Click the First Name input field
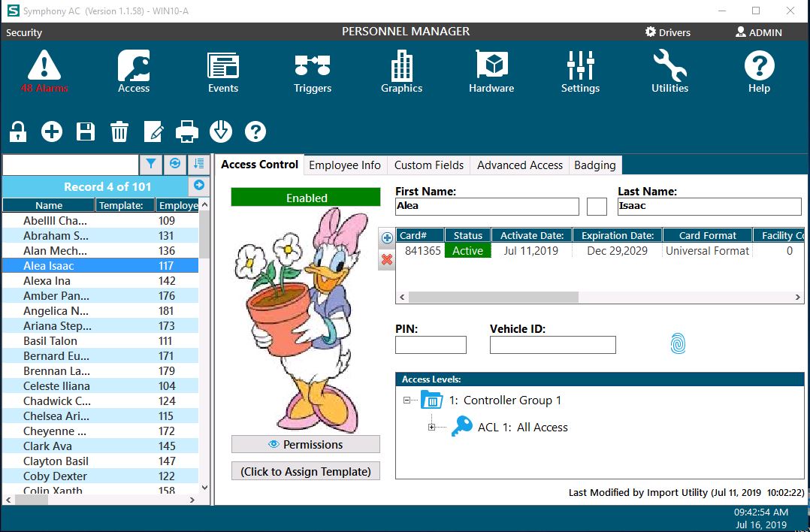 coord(487,207)
